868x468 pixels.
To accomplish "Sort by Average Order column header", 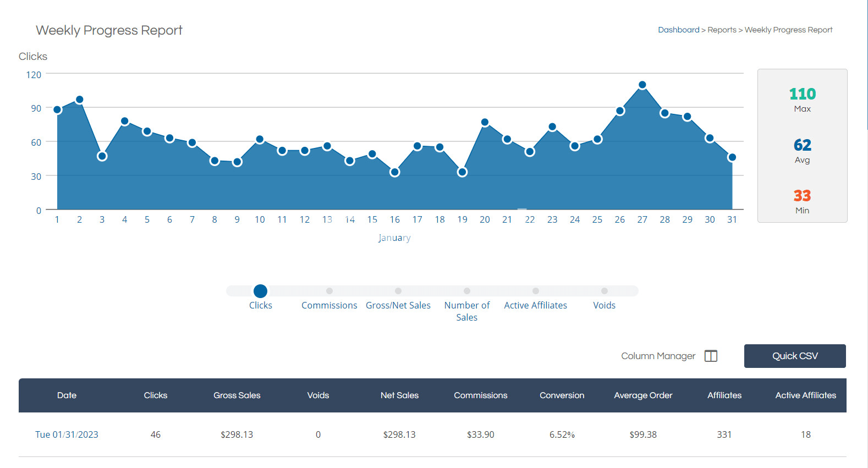I will [643, 395].
